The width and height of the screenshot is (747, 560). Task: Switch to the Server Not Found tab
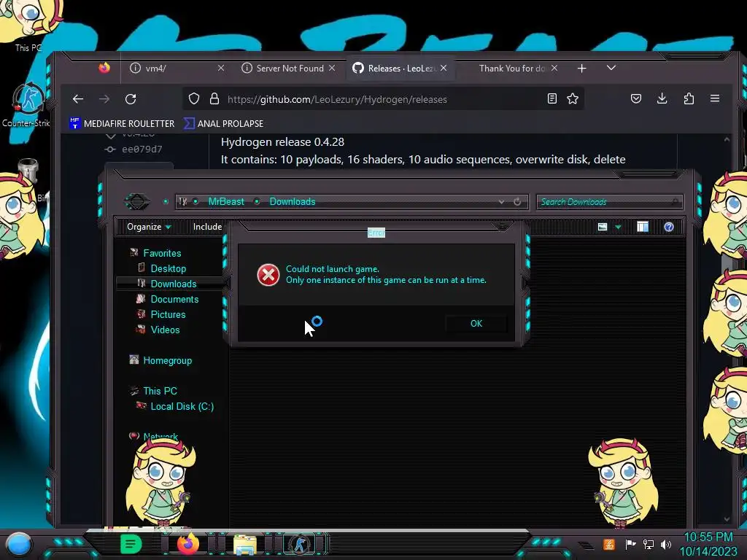click(288, 68)
